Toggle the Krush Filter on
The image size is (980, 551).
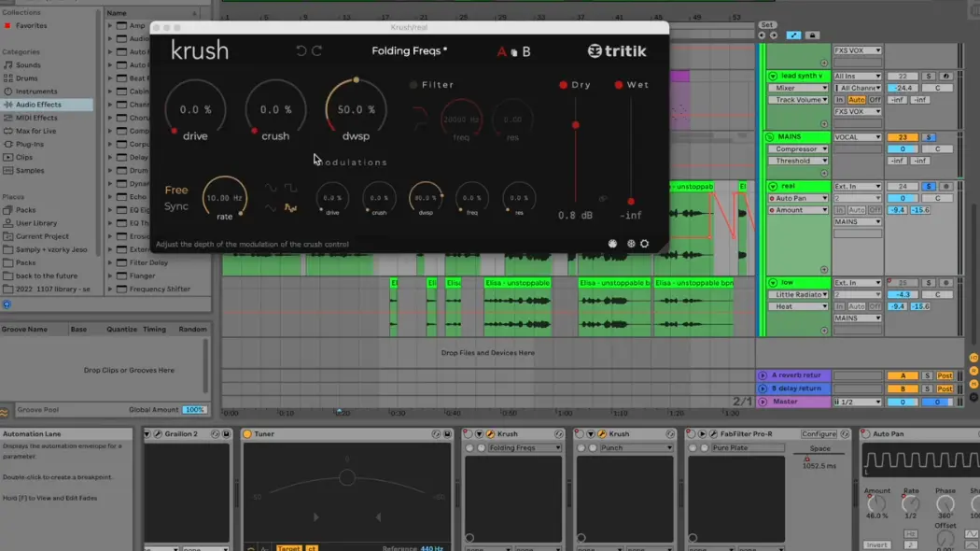pos(413,85)
